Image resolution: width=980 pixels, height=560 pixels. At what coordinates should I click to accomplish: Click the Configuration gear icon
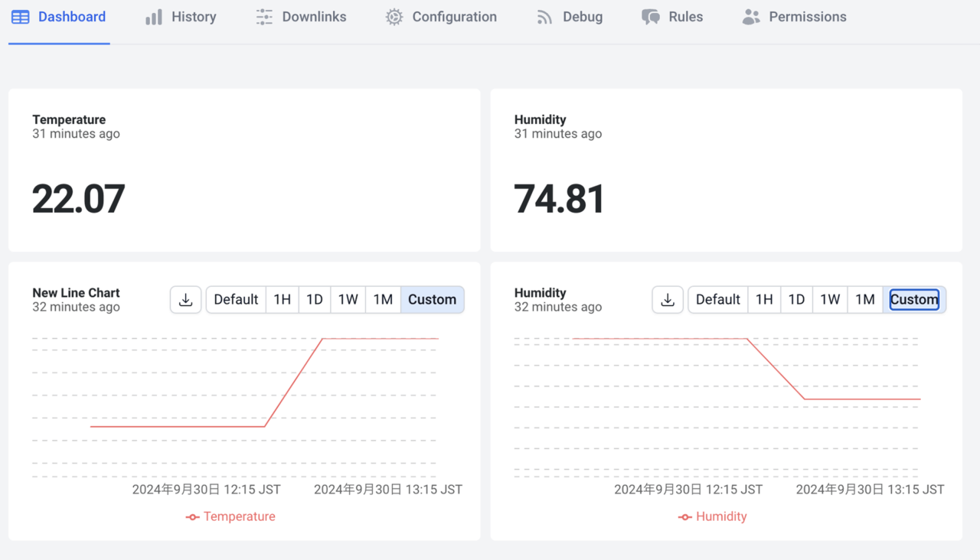click(394, 17)
